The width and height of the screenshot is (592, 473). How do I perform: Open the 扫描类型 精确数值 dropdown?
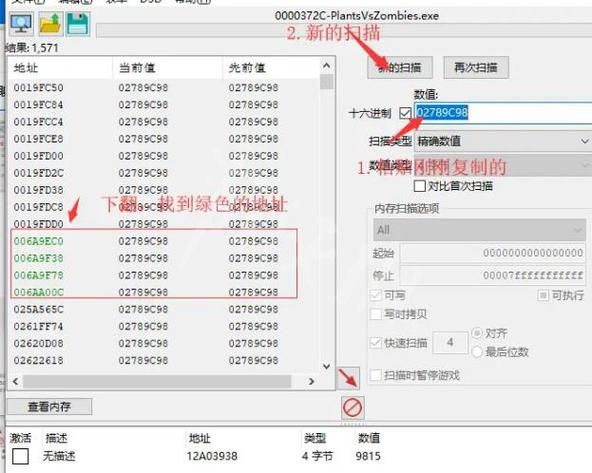tap(503, 141)
